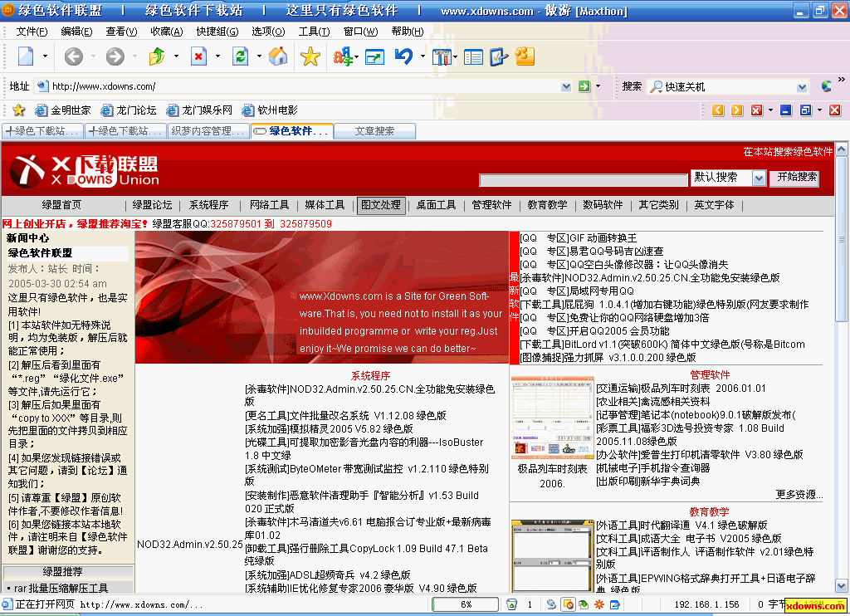Click 绿盟论坛 in site navigation
The width and height of the screenshot is (850, 616).
point(152,205)
